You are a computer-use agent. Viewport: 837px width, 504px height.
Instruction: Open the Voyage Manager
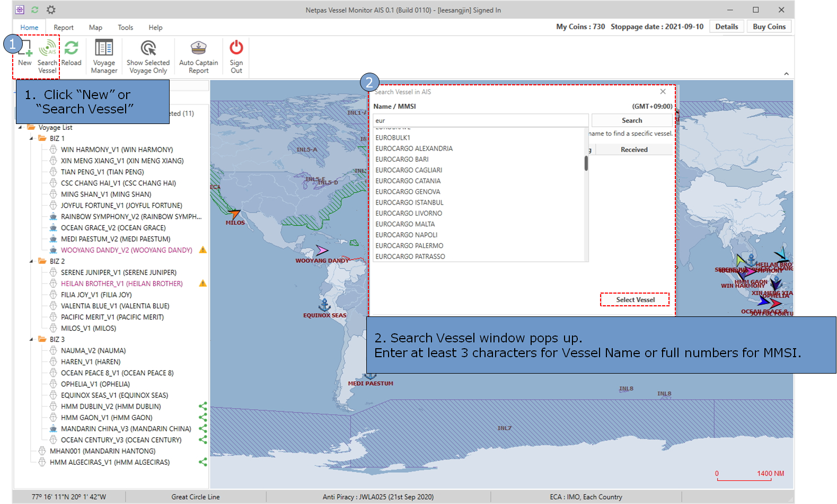104,56
